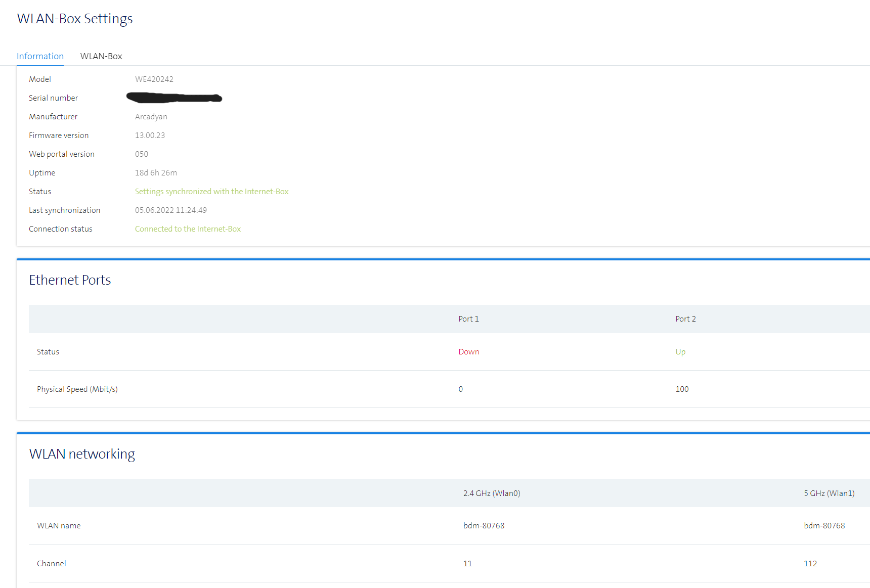Click the redacted serial number field
The image size is (870, 588).
[x=174, y=98]
